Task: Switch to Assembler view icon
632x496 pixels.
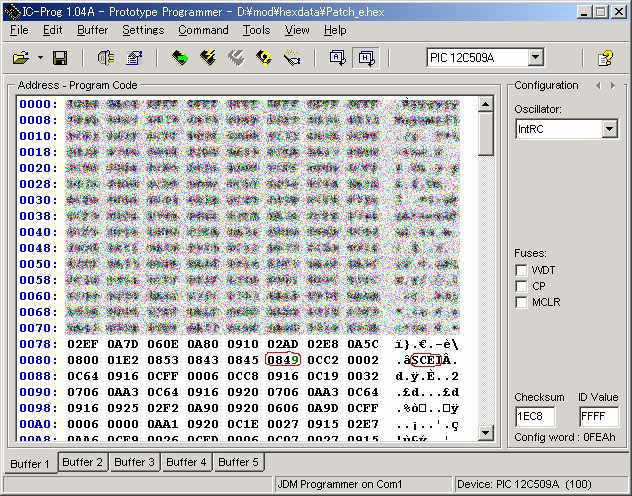Action: (x=338, y=58)
